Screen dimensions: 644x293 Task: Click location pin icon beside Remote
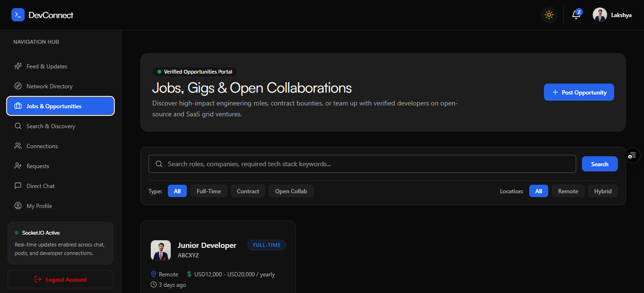coord(154,274)
